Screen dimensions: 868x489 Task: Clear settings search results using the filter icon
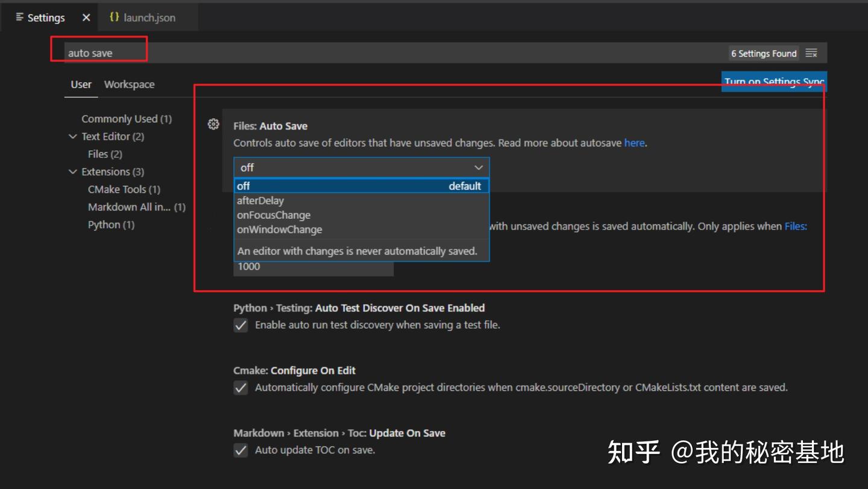[811, 53]
